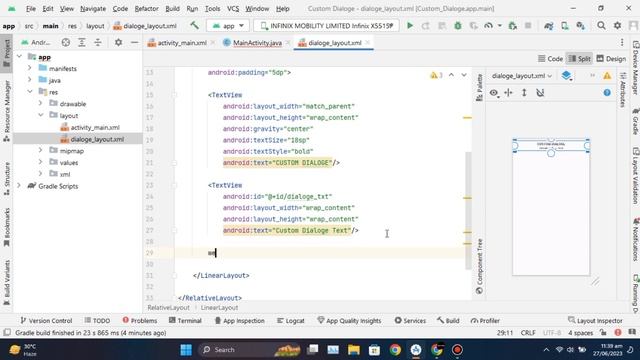Image resolution: width=640 pixels, height=360 pixels.
Task: Click the Debug app bug icon
Action: pyautogui.click(x=458, y=25)
